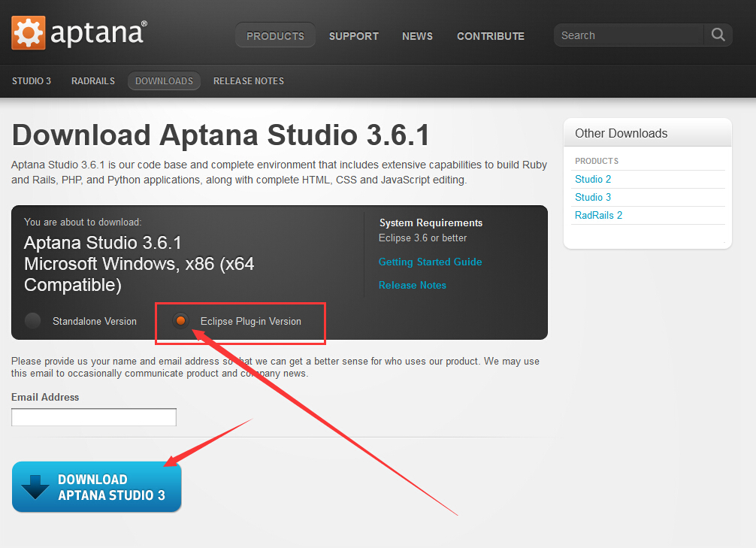This screenshot has width=756, height=548.
Task: Open the Support menu
Action: point(353,35)
